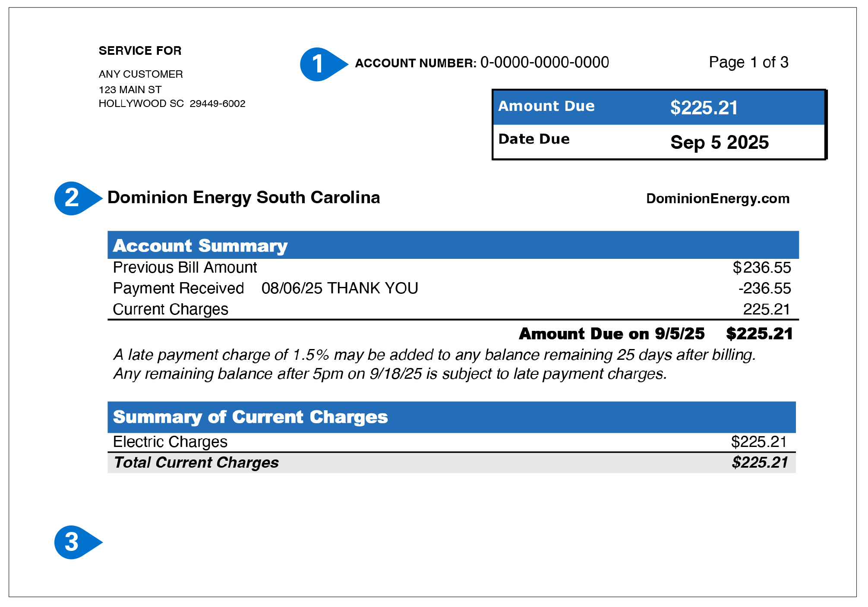Screen dimensions: 868x607
Task: Select HOLLYWOOD SC 29449-6002 line
Action: pyautogui.click(x=172, y=104)
